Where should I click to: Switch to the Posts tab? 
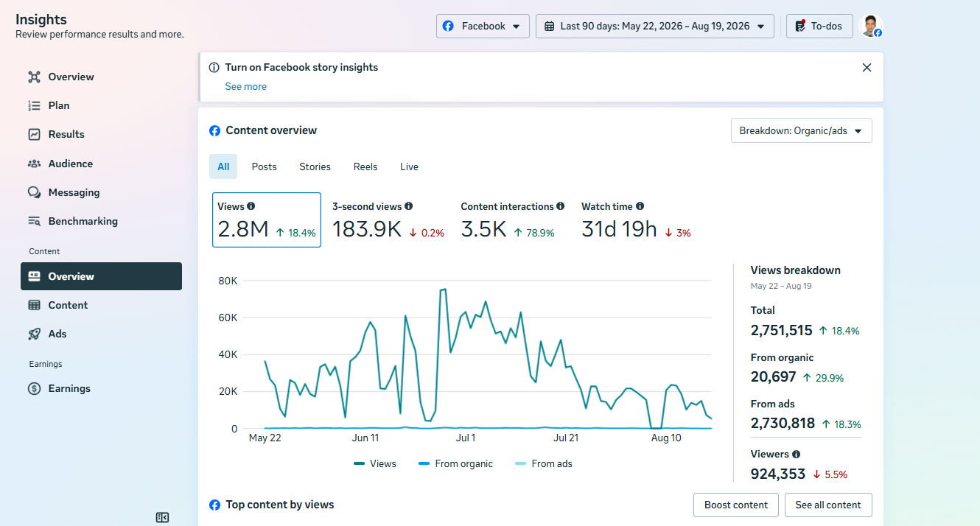pos(264,166)
